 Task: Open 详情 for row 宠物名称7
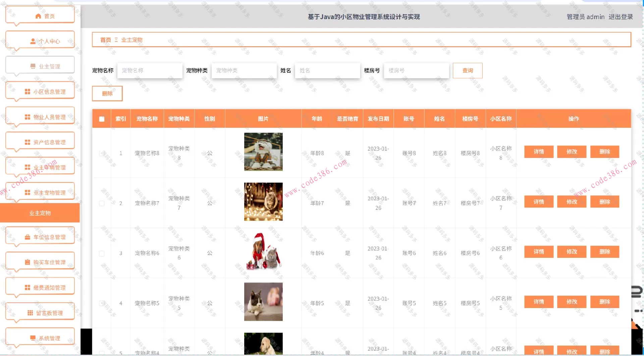(x=539, y=202)
